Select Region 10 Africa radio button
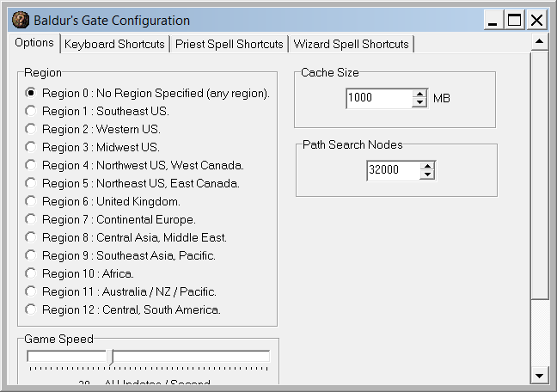This screenshot has height=392, width=557. pos(31,273)
